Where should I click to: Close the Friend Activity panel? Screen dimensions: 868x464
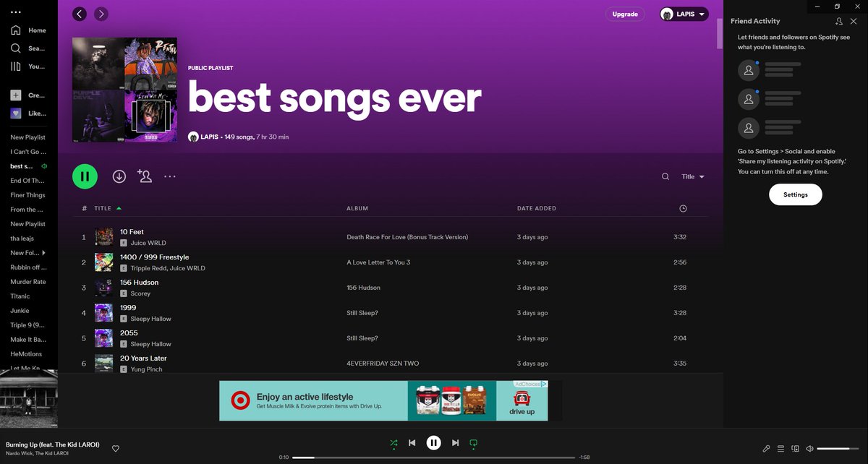tap(854, 22)
